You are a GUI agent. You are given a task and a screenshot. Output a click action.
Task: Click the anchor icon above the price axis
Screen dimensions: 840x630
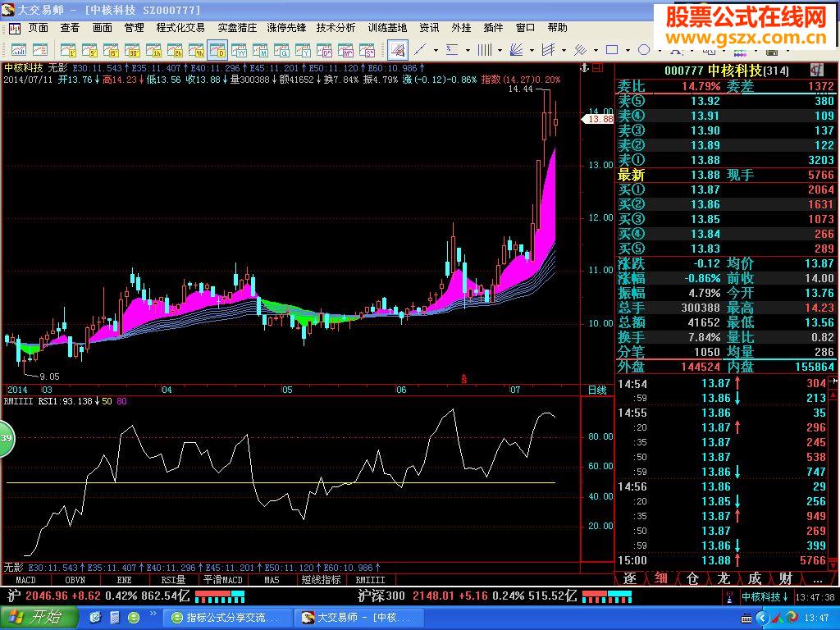[x=585, y=67]
